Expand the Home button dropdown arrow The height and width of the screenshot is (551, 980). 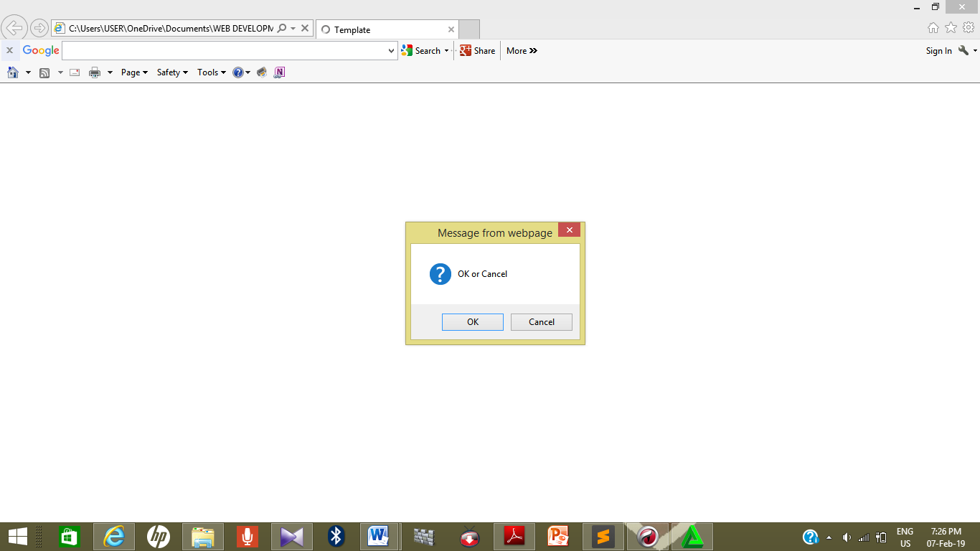point(29,72)
